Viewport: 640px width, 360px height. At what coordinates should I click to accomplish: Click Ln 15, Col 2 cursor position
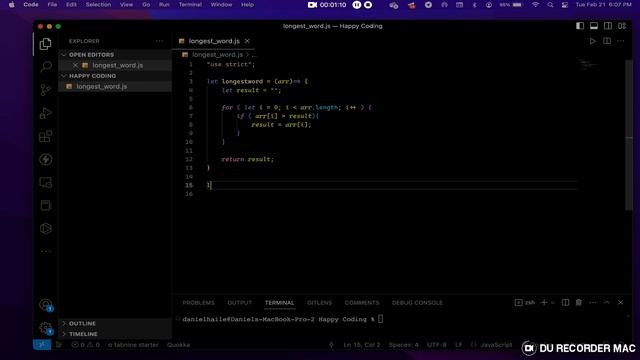click(x=362, y=345)
